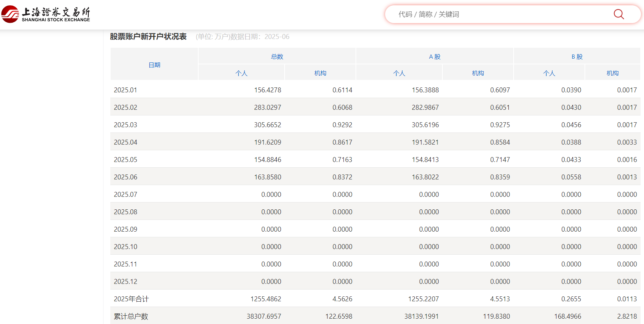Viewport: 644px width, 324px height.
Task: Select the A 股 header group
Action: 435,57
